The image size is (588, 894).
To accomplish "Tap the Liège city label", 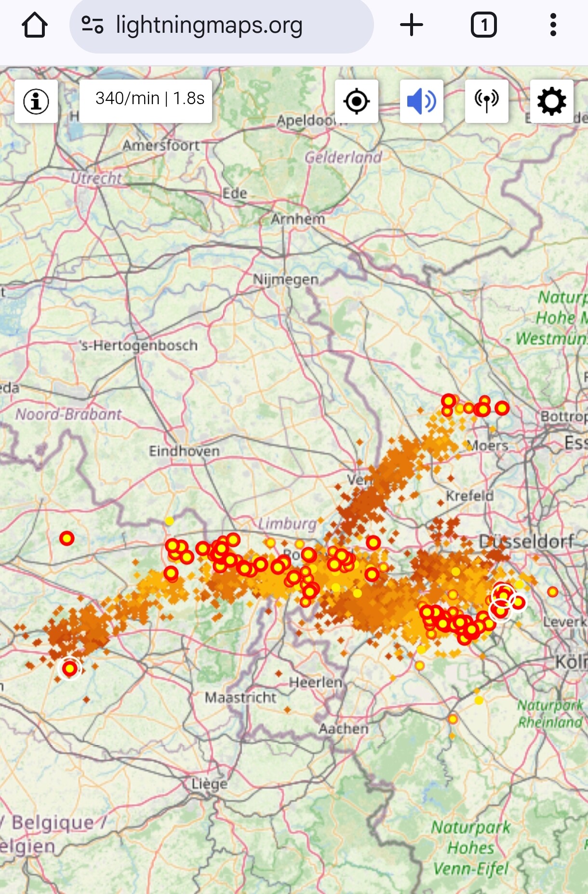I will click(x=210, y=784).
